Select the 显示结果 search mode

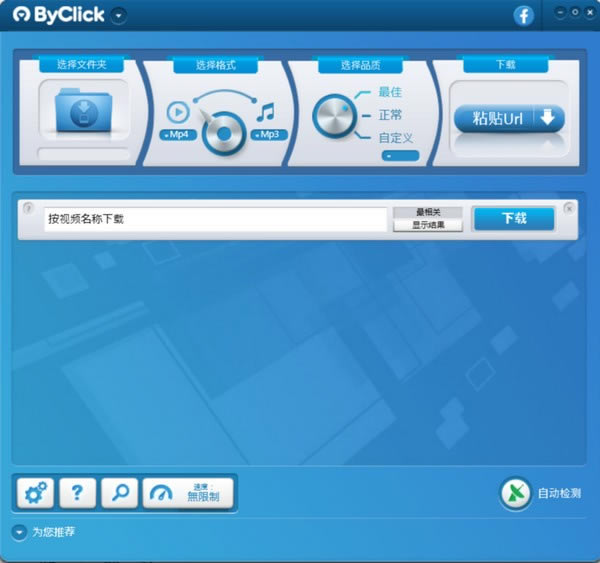(x=428, y=225)
